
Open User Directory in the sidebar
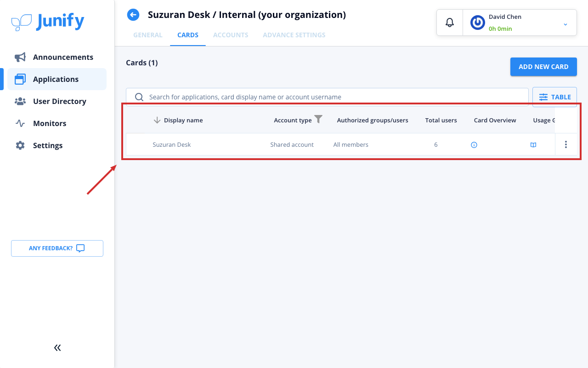pos(57,101)
